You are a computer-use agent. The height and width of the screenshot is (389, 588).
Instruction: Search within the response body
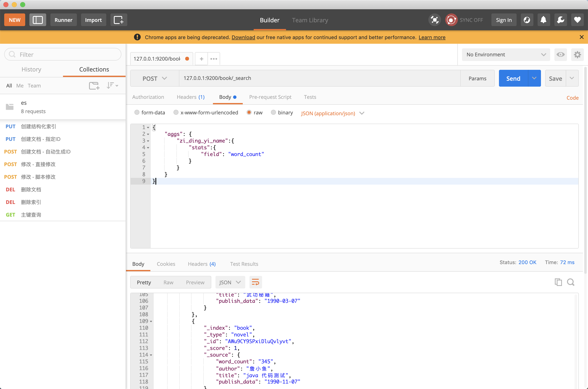pos(571,282)
